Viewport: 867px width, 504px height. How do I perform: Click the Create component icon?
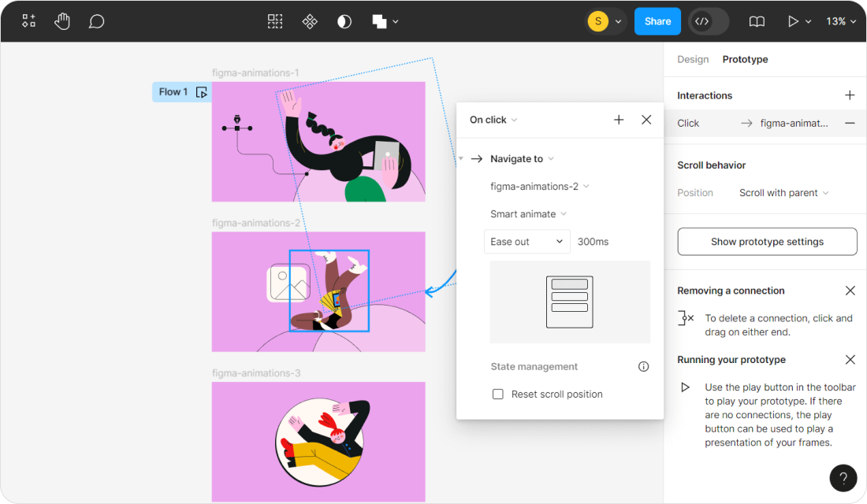point(310,21)
